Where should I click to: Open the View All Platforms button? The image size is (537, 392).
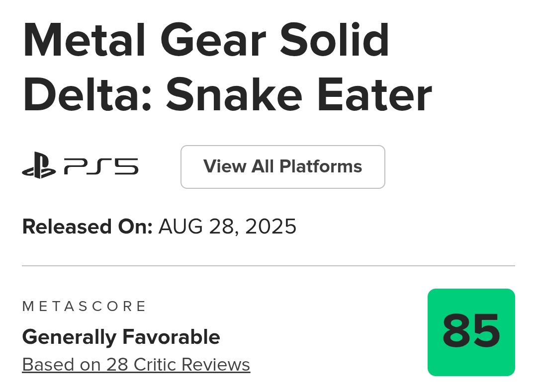pyautogui.click(x=282, y=166)
